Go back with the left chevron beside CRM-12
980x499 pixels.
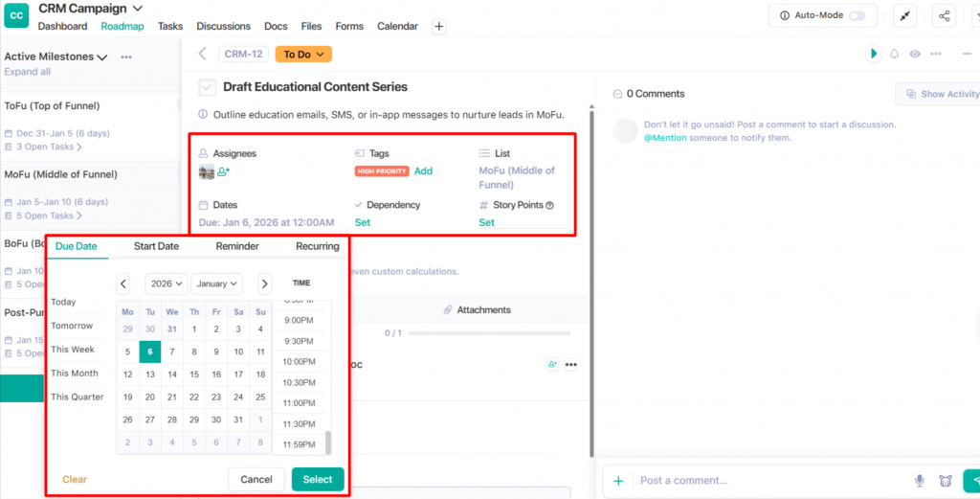pyautogui.click(x=202, y=54)
